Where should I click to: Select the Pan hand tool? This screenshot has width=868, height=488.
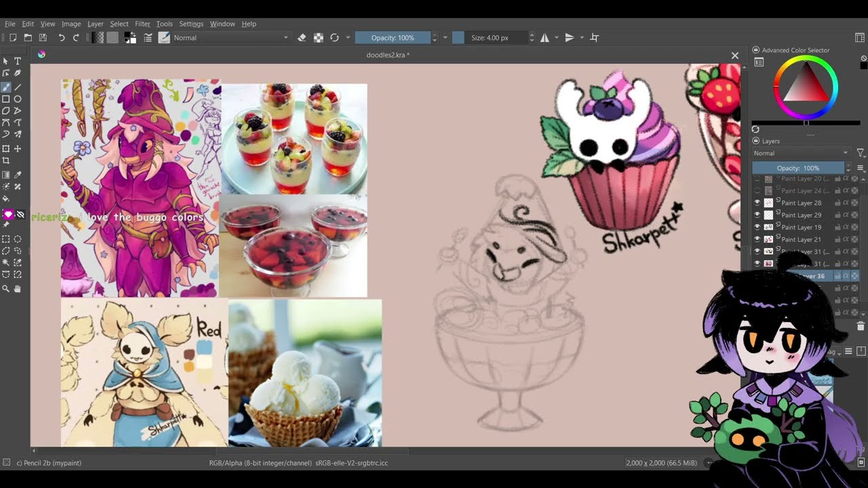click(18, 289)
